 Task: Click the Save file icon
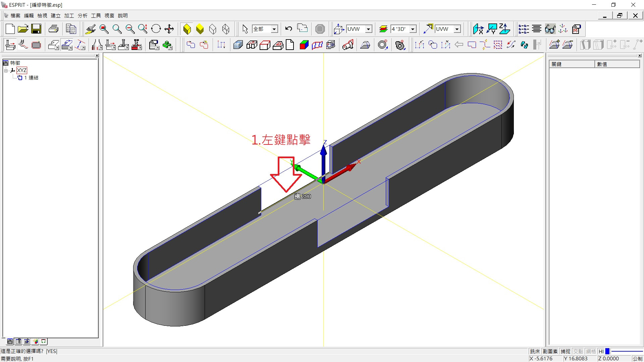pyautogui.click(x=36, y=29)
